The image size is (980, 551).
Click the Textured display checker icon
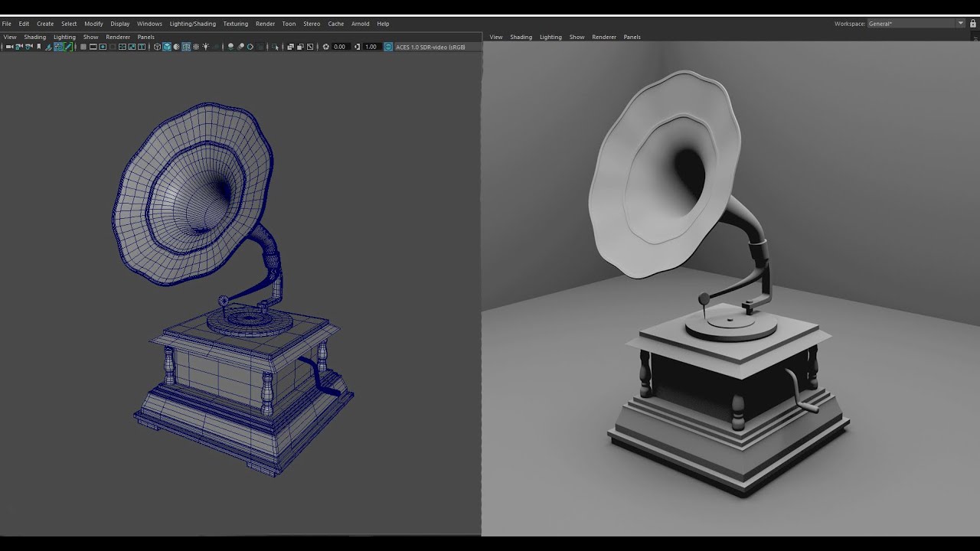[x=196, y=47]
